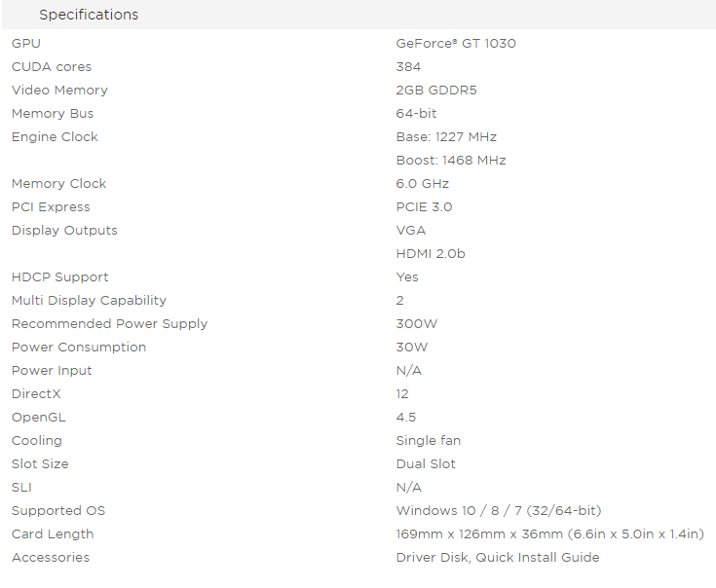
Task: Click the Boost: 1468 MHz text
Action: (451, 160)
